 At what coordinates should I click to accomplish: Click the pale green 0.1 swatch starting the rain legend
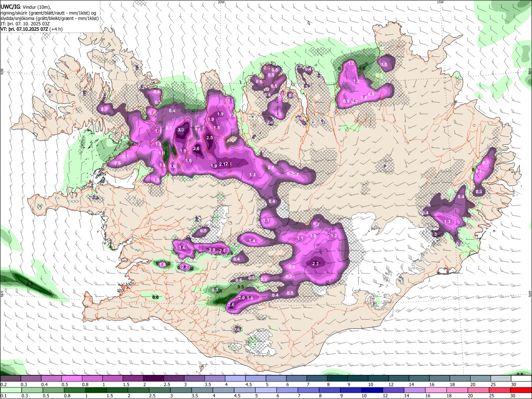point(10,390)
